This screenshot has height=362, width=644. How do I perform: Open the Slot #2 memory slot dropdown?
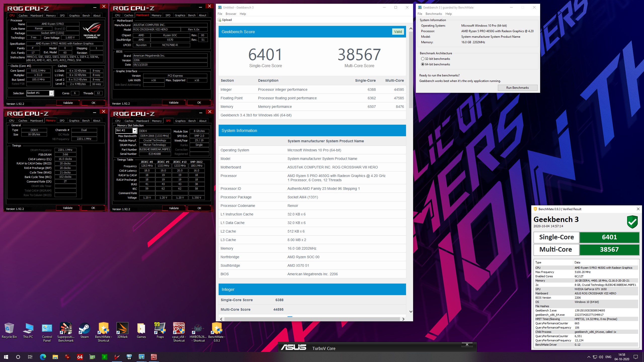point(135,131)
